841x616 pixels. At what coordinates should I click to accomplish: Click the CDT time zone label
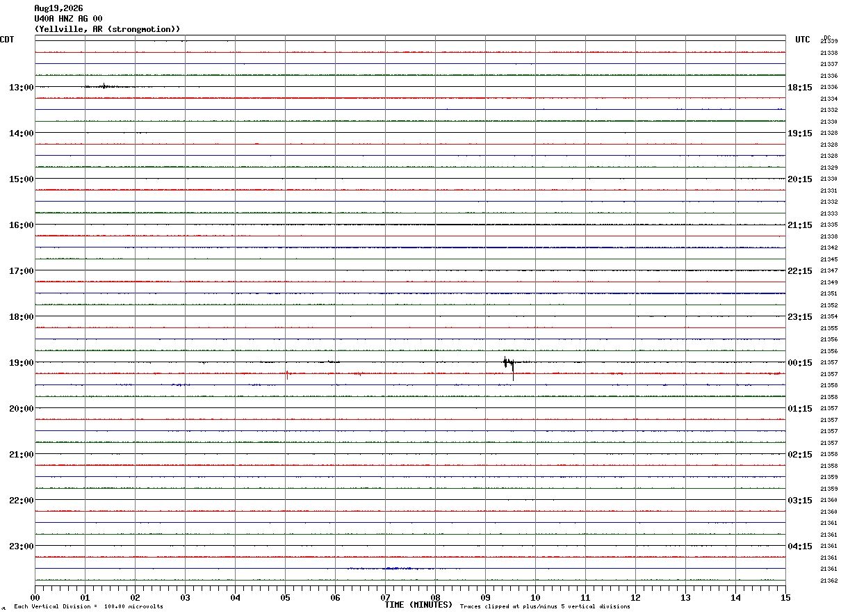[x=7, y=40]
